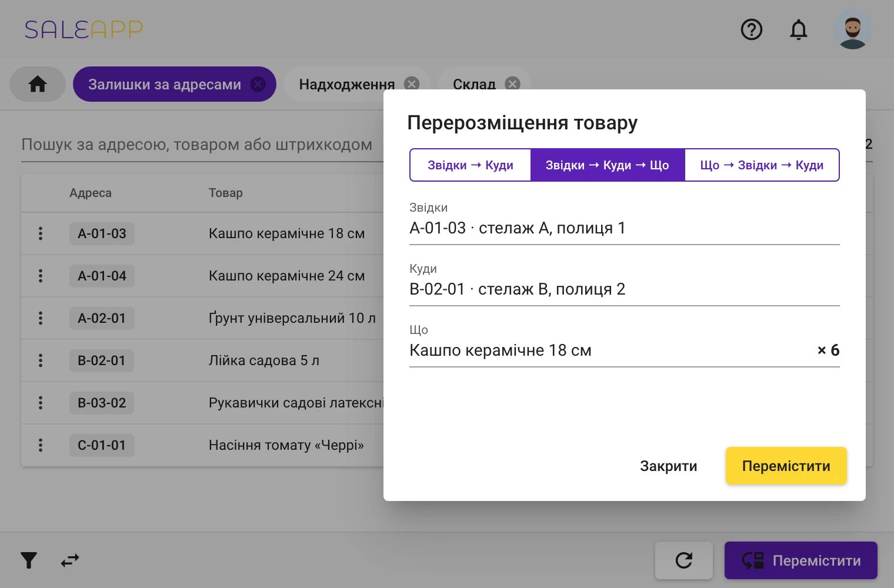Click Кашпо керамічне 24 см in table
This screenshot has height=588, width=894.
tap(287, 276)
